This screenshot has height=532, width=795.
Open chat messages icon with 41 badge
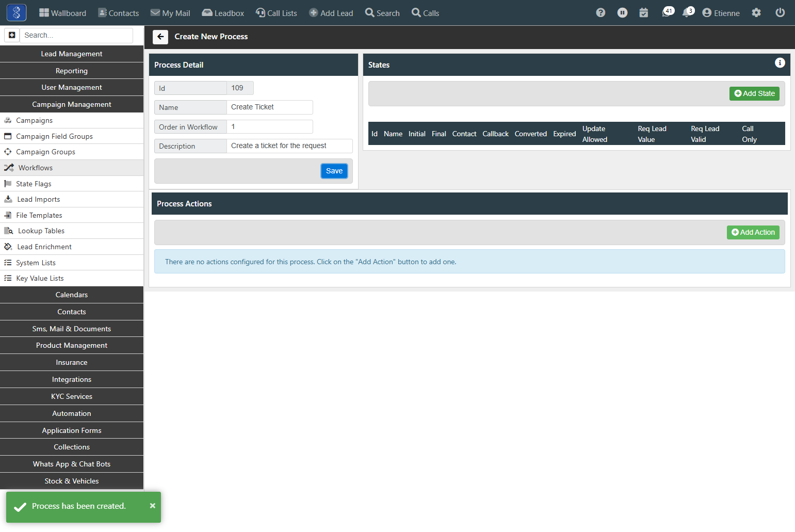668,12
